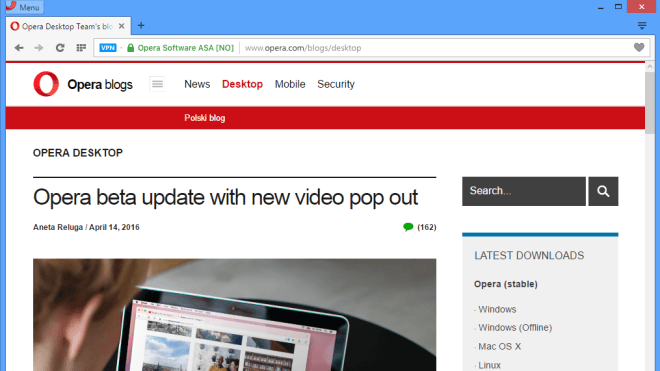
Task: Maximize the Opera window
Action: point(618,7)
